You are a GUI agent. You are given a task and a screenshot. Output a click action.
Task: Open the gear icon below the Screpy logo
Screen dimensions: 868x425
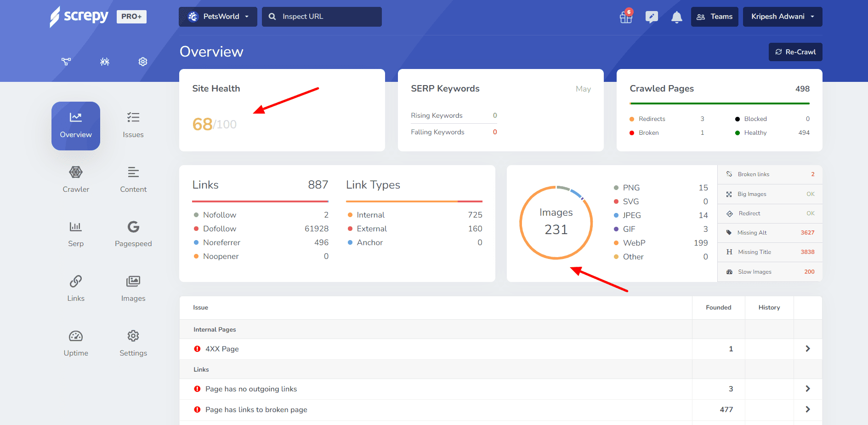pyautogui.click(x=143, y=62)
